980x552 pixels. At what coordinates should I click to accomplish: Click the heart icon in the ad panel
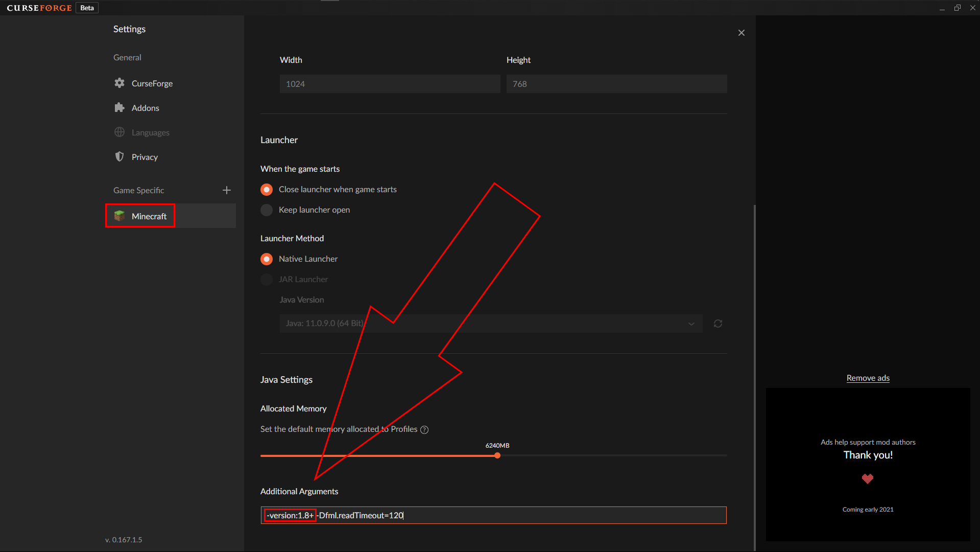tap(868, 478)
